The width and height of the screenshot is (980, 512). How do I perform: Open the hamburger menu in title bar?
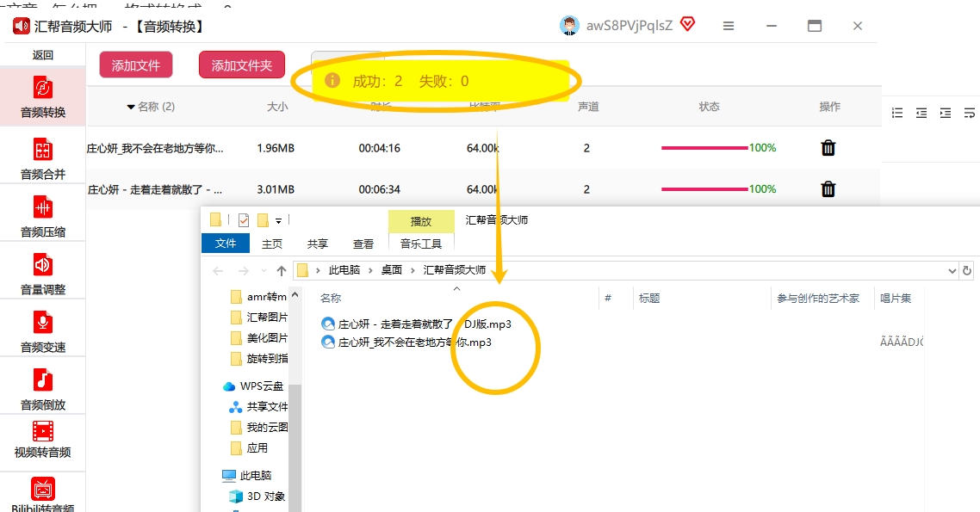pos(729,26)
